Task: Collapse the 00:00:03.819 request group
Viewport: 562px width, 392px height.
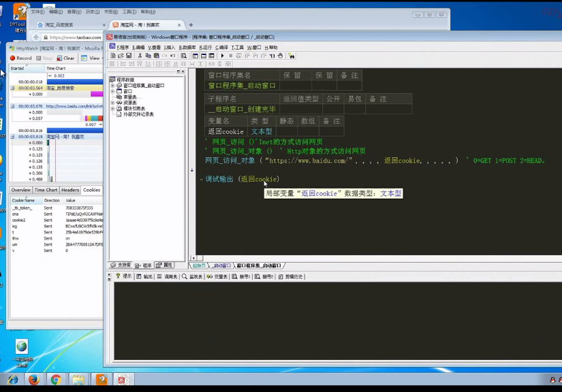Action: 12,137
